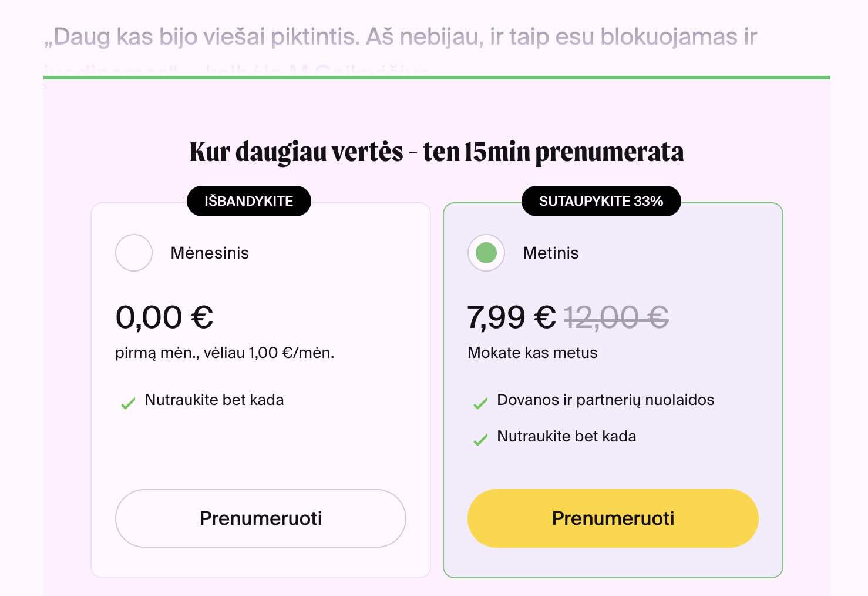
Task: Click the IŠBANDYKITE badge
Action: (x=249, y=201)
